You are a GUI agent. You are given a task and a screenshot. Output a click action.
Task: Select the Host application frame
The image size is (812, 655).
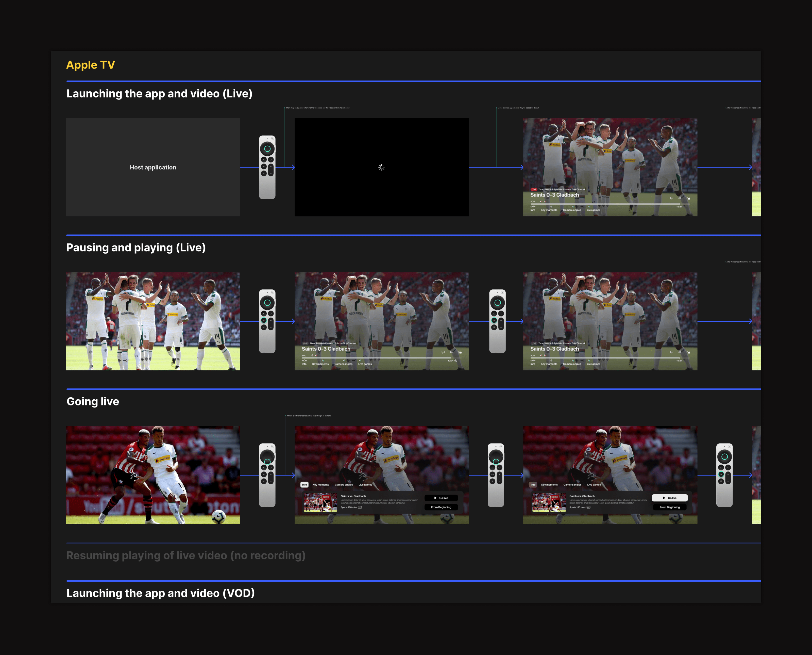coord(153,167)
